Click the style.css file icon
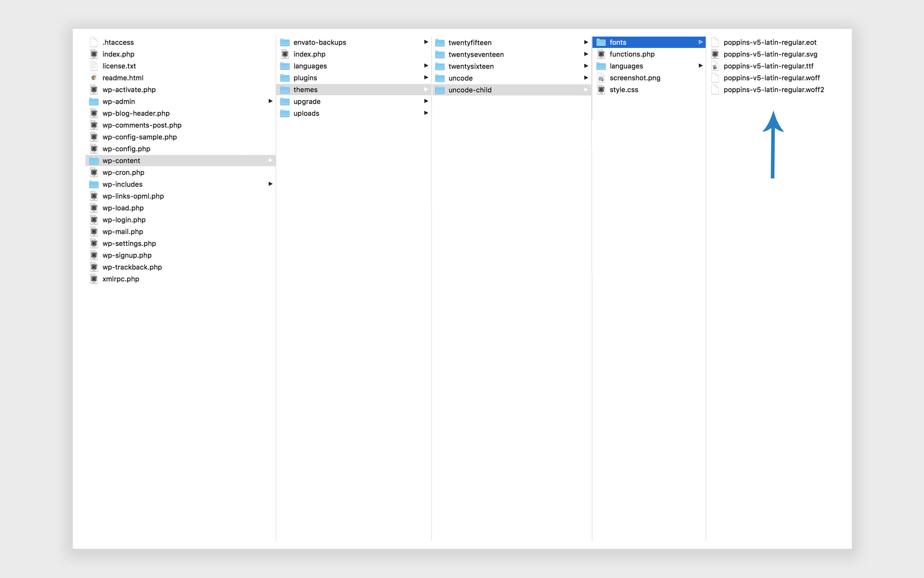 [x=601, y=90]
